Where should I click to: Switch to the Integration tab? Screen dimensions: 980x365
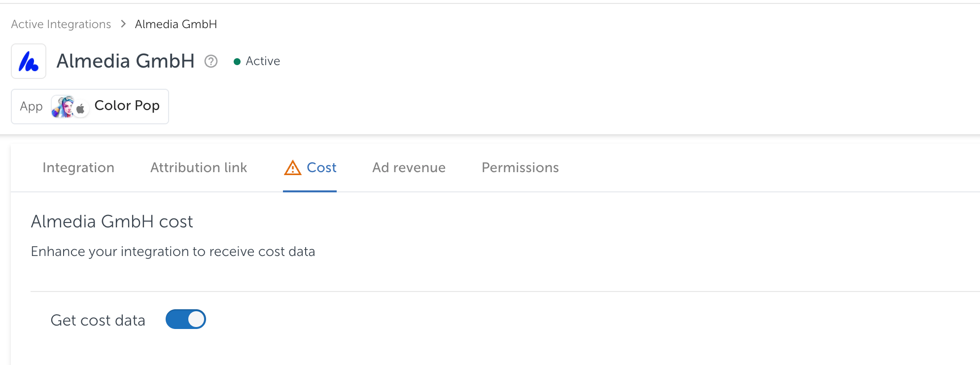coord(78,168)
